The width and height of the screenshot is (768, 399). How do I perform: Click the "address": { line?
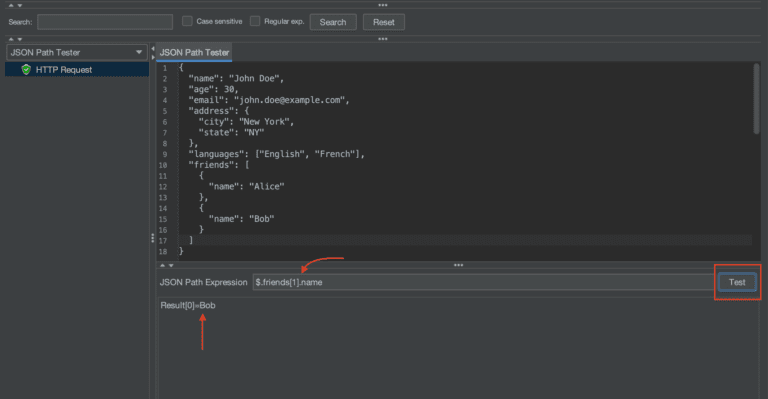point(219,111)
